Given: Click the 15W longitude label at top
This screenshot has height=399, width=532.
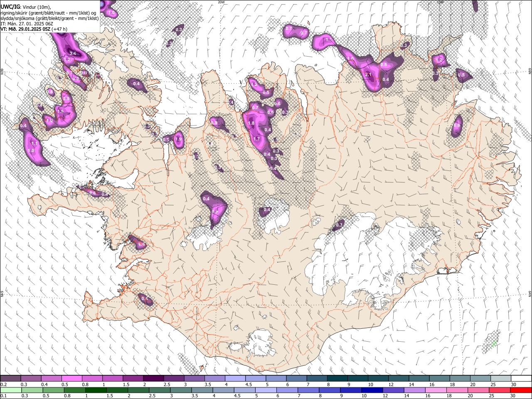Looking at the screenshot, I should (x=440, y=2).
